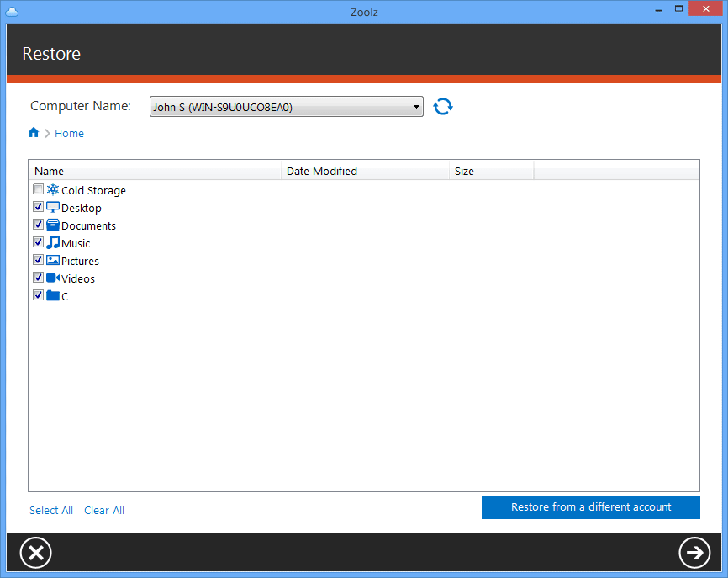Uncheck the Desktop item
728x578 pixels.
point(38,206)
